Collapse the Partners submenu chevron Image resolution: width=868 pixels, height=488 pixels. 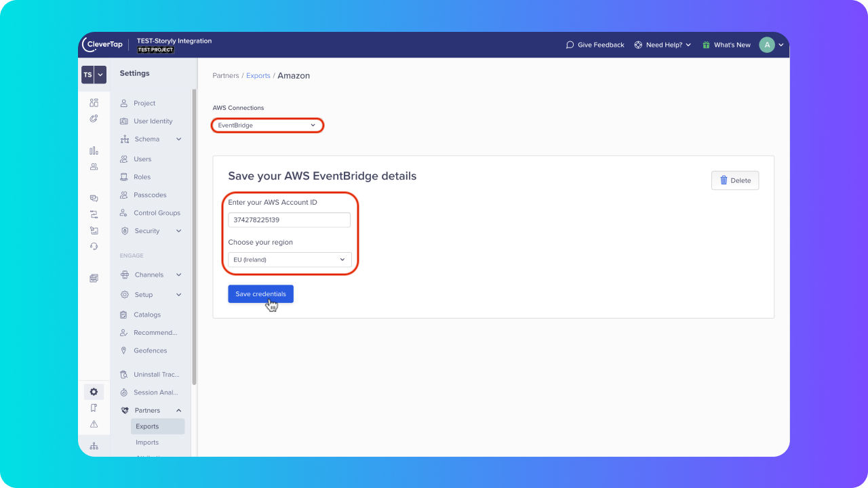(179, 410)
